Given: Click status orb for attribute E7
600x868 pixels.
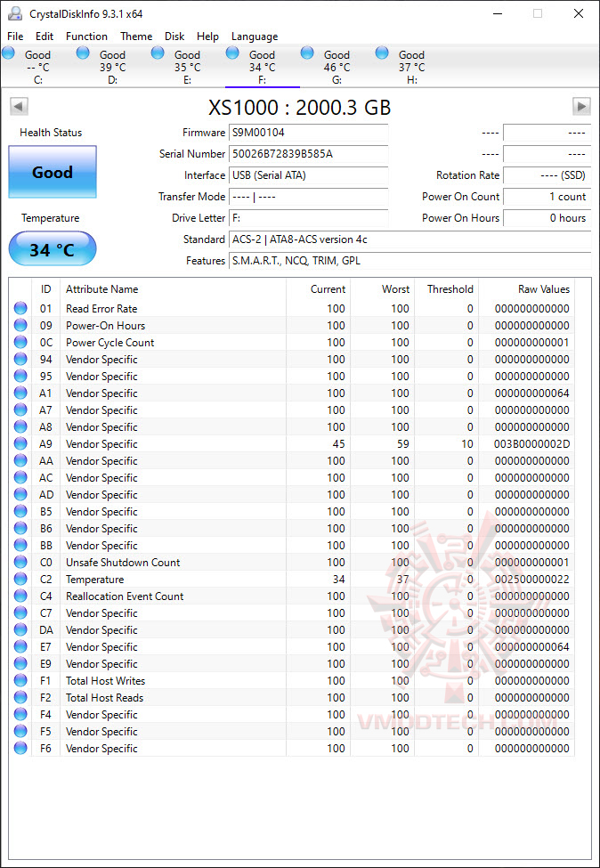Looking at the screenshot, I should click(x=20, y=647).
